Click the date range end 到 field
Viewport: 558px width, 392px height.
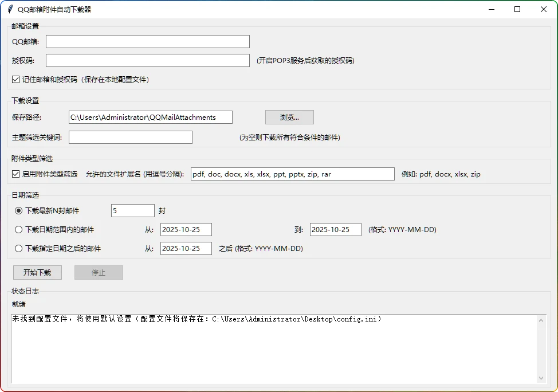click(335, 230)
